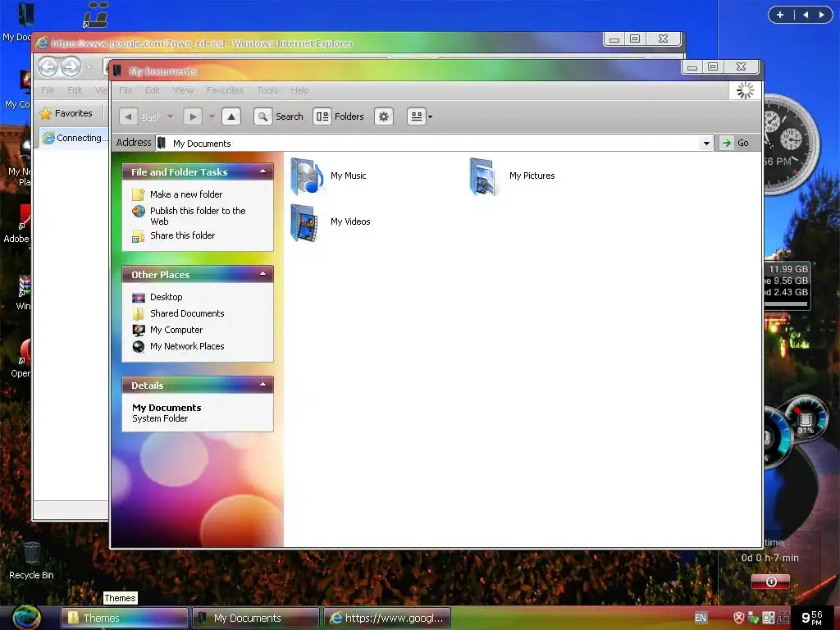Click the Make a new folder icon

(x=138, y=194)
